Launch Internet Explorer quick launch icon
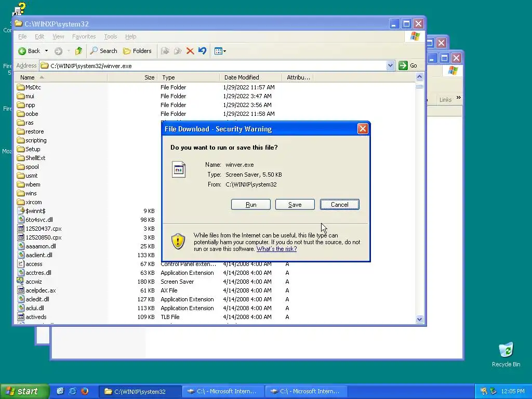Screen dimensions: 532x399 (73, 391)
